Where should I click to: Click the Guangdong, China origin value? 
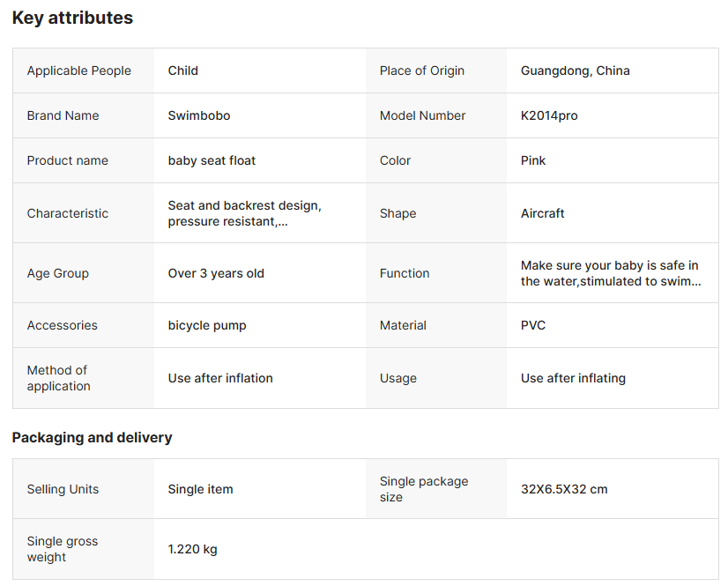tap(575, 70)
